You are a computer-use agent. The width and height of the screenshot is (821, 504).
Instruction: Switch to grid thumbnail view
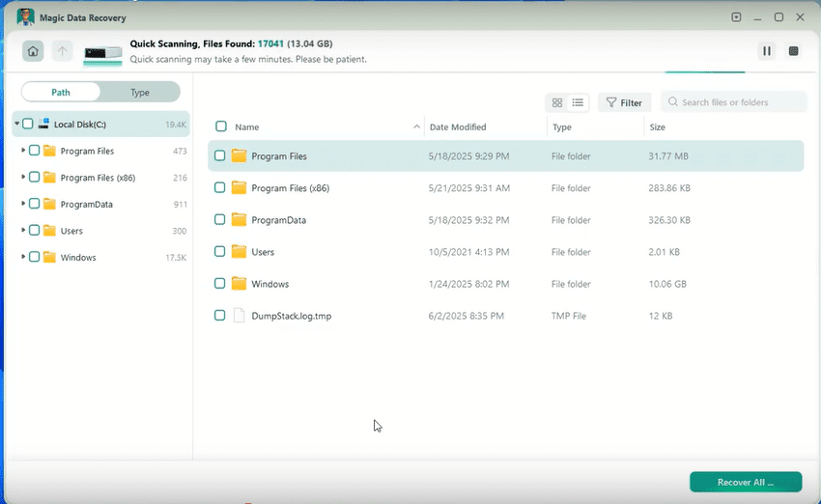(557, 102)
